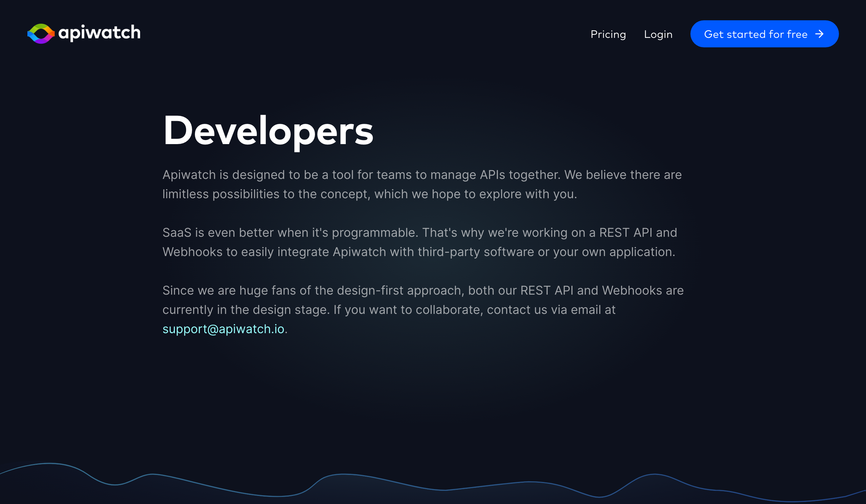The height and width of the screenshot is (504, 866).
Task: Click Get started for free button
Action: [764, 34]
